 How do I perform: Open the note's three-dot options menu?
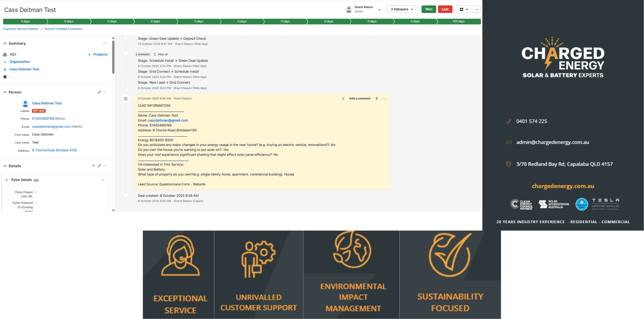[384, 99]
